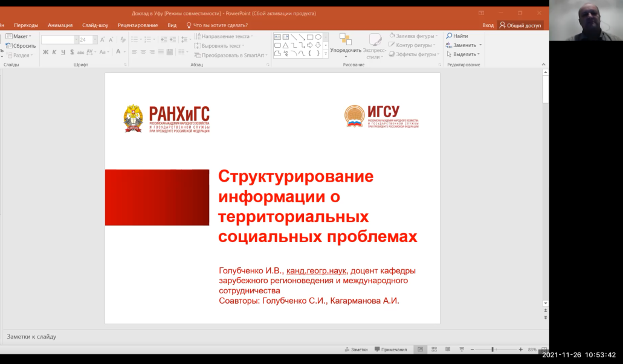
Task: Start slideshow from status bar icon
Action: click(x=462, y=350)
